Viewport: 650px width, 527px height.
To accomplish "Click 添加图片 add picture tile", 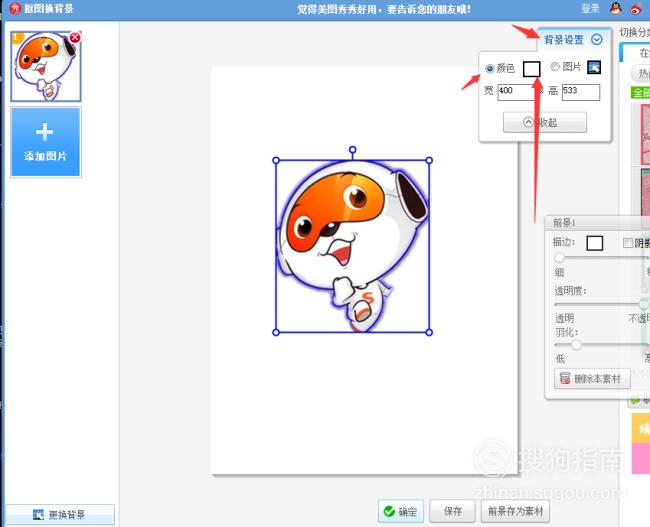I will (46, 142).
